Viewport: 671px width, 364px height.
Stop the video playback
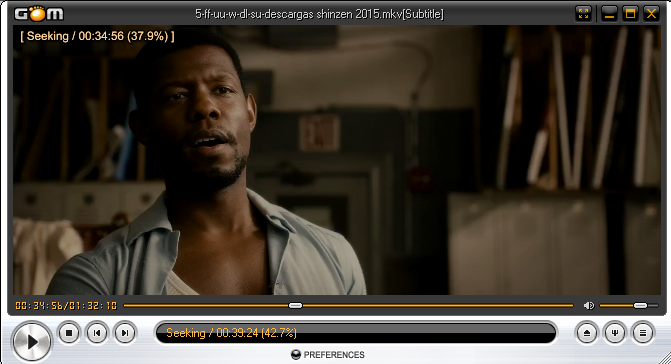(69, 332)
